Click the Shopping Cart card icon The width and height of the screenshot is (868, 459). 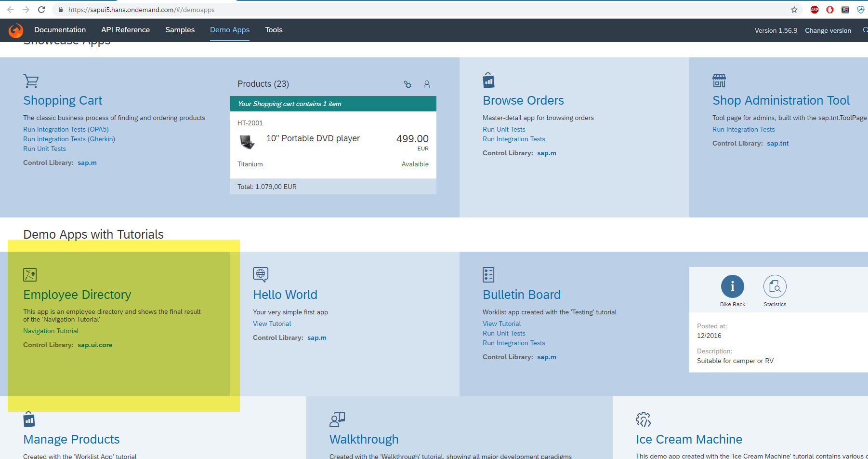click(x=31, y=81)
